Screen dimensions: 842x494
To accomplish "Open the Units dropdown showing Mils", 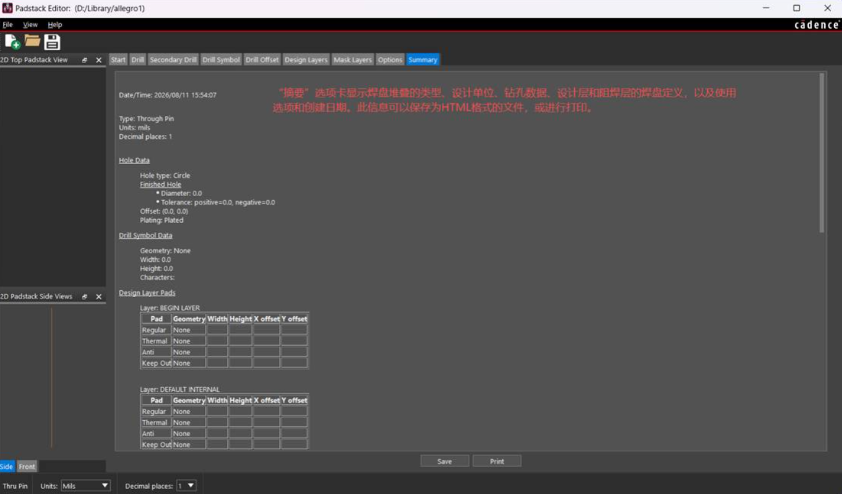I will tap(85, 485).
